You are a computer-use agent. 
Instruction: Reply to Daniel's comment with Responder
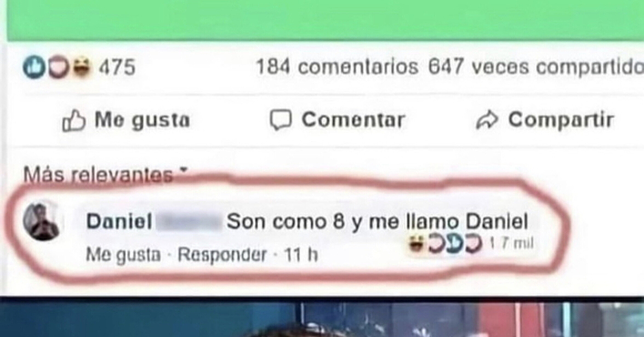(222, 255)
